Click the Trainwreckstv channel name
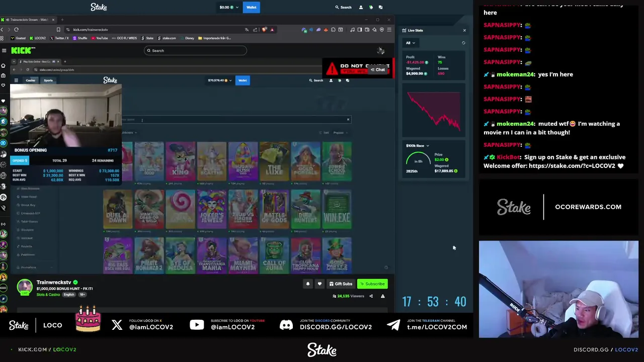The height and width of the screenshot is (362, 644). pyautogui.click(x=54, y=283)
